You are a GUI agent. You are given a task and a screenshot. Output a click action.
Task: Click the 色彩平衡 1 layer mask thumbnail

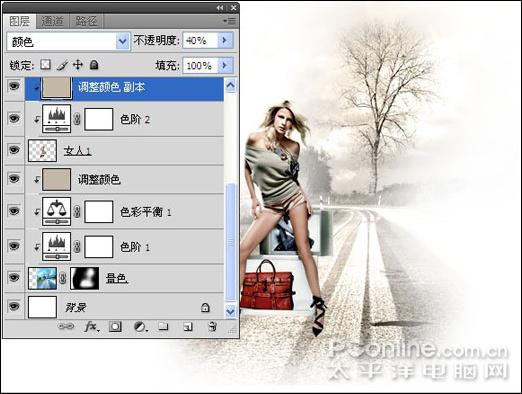[99, 212]
